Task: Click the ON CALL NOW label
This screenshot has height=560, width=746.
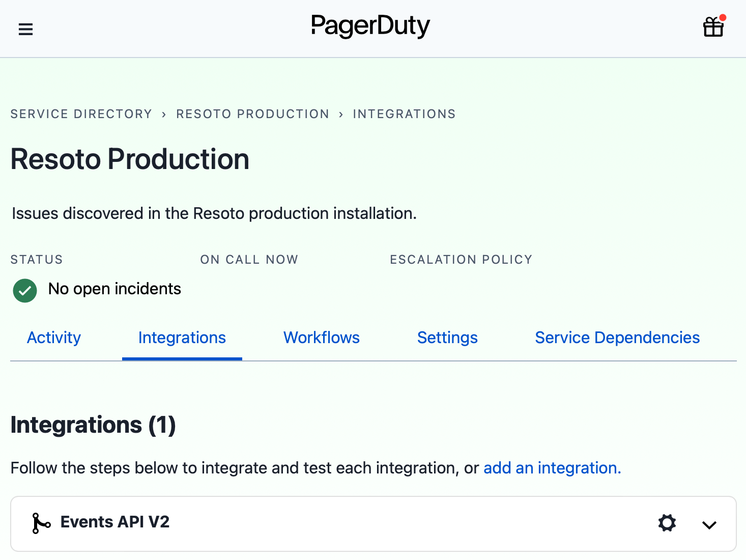Action: (x=249, y=260)
